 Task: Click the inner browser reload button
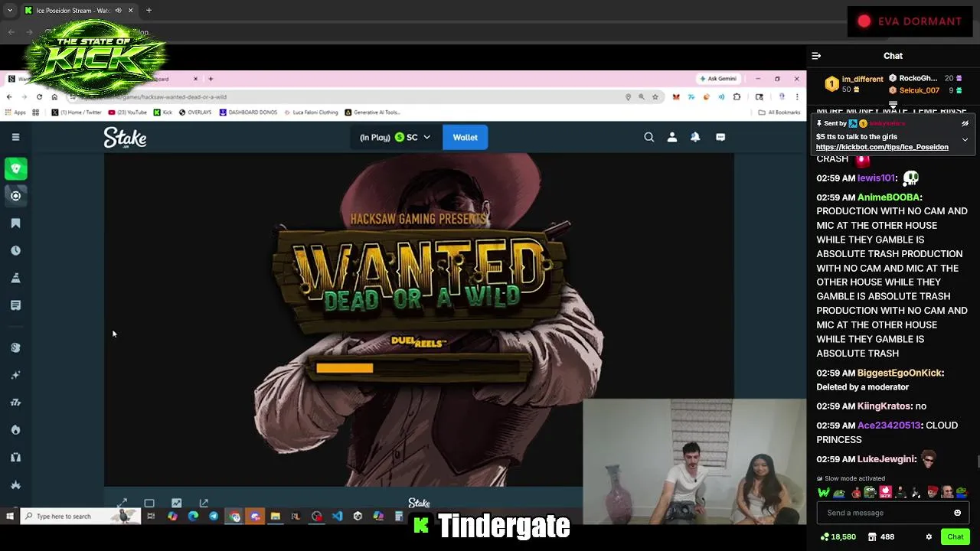[x=39, y=97]
